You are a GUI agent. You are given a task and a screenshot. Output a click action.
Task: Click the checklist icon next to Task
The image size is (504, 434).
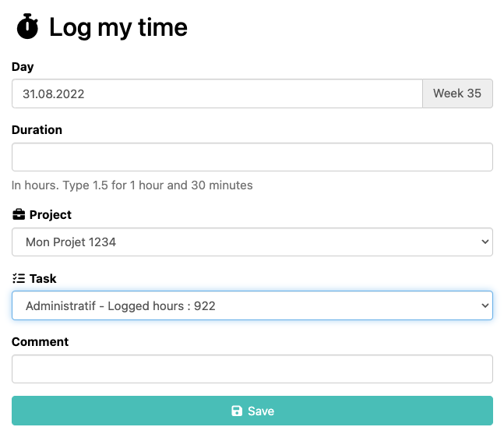tap(19, 278)
